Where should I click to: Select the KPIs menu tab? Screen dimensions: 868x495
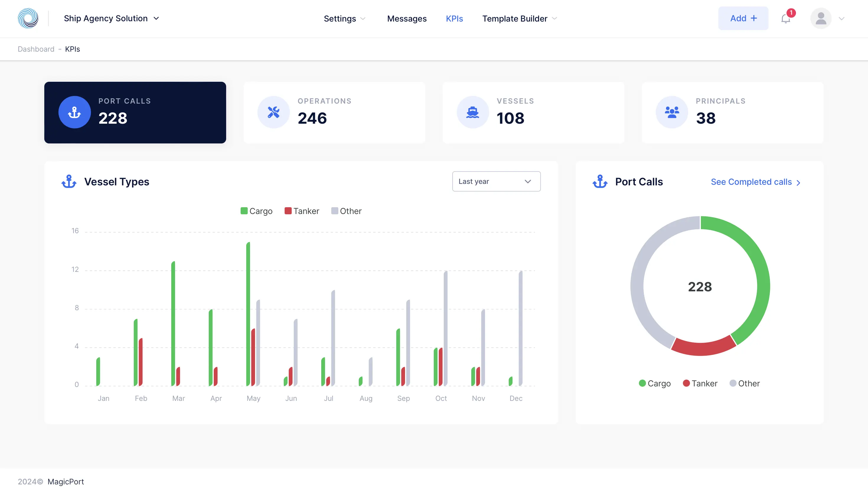point(454,18)
